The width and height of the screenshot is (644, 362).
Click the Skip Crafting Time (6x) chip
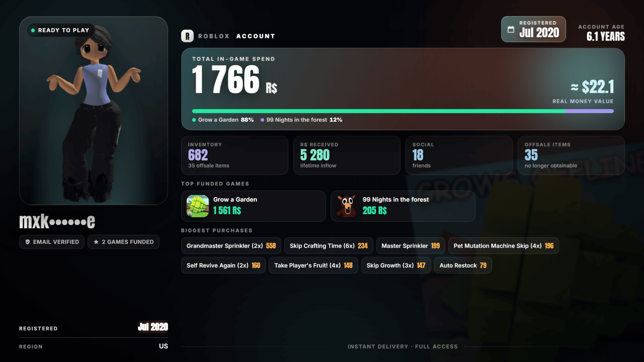click(x=329, y=246)
